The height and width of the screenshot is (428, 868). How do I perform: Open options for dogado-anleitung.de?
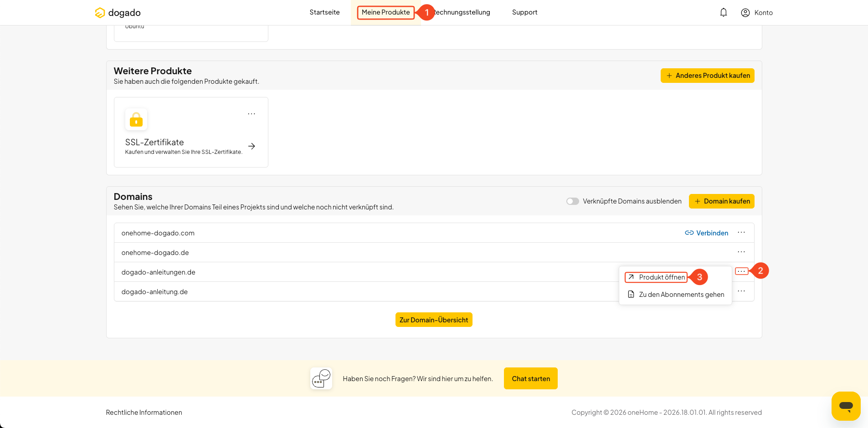click(741, 291)
